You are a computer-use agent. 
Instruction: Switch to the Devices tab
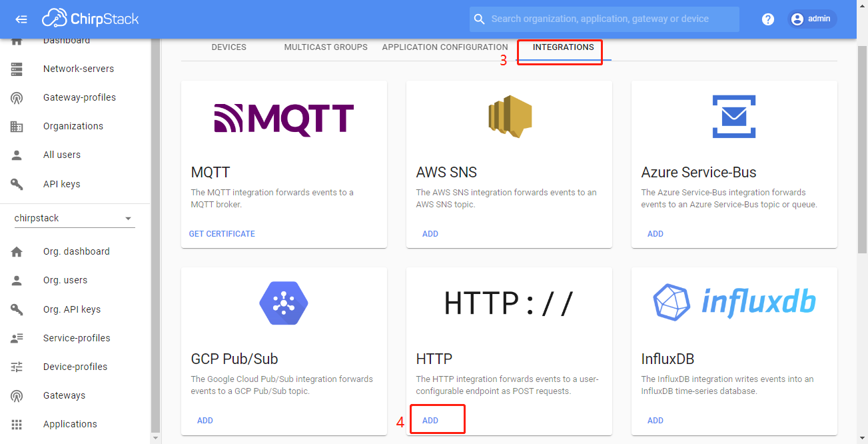[229, 47]
